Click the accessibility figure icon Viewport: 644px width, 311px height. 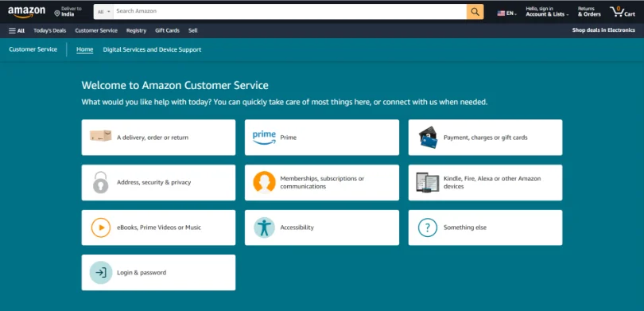[264, 227]
